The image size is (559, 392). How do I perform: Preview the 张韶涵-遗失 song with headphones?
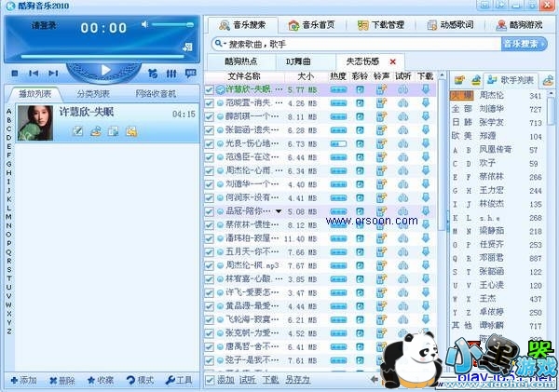403,130
